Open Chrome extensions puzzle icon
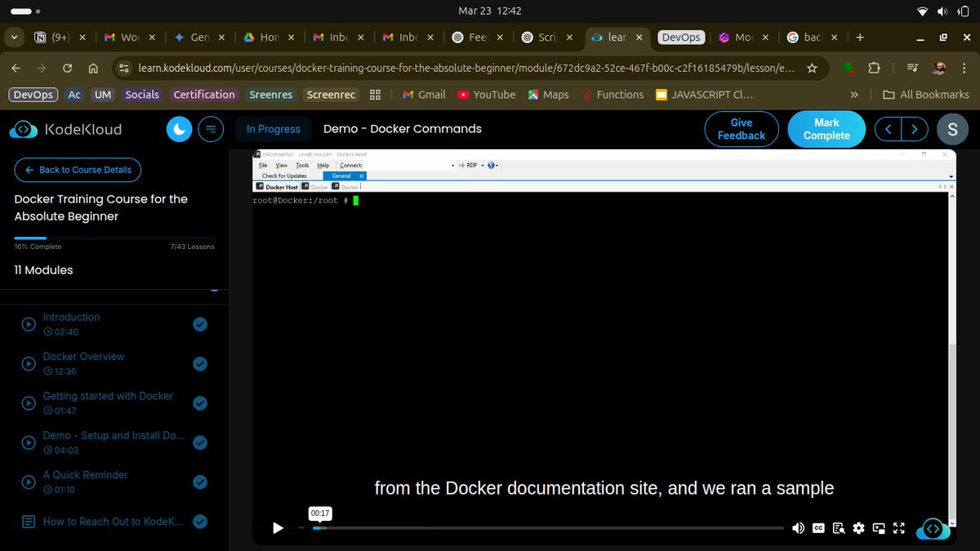Screen dimensions: 980x551 click(874, 69)
